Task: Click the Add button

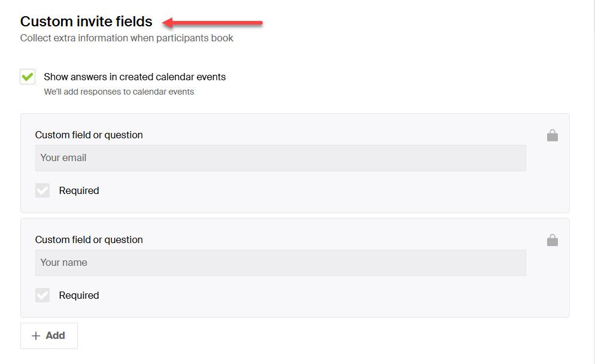Action: 48,335
